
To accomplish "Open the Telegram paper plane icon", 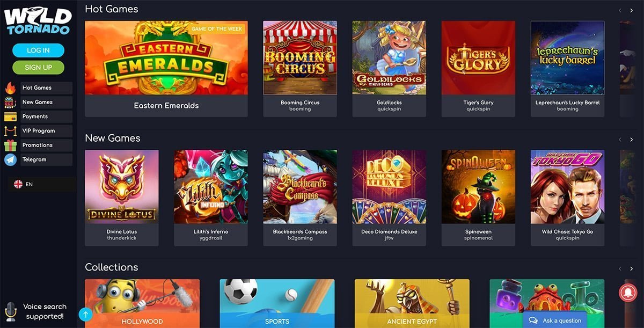I will [10, 159].
